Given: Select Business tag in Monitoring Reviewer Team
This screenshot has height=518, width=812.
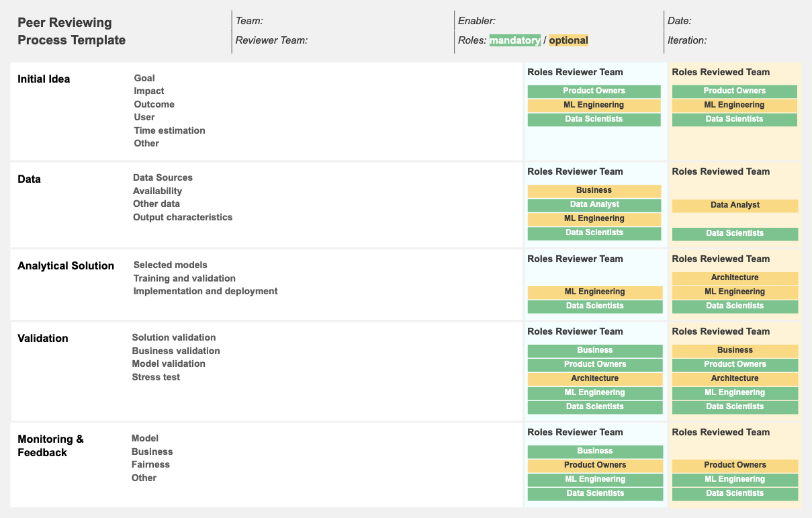Looking at the screenshot, I should click(595, 451).
